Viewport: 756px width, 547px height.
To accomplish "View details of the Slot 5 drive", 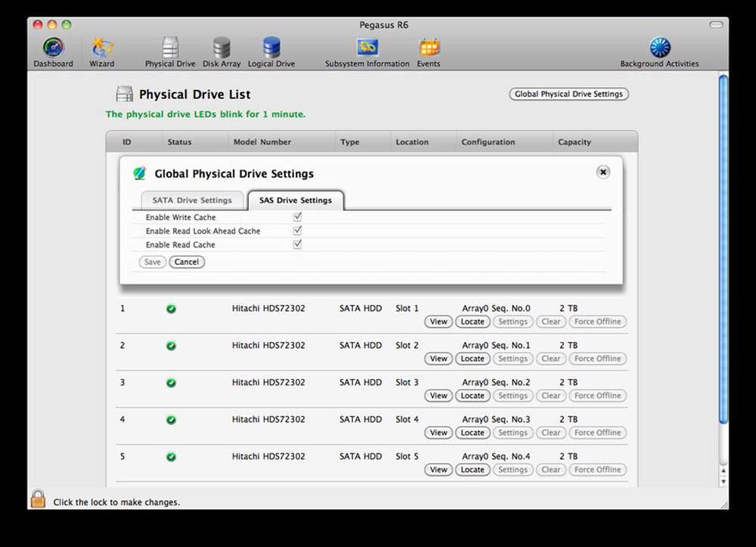I will click(x=438, y=470).
